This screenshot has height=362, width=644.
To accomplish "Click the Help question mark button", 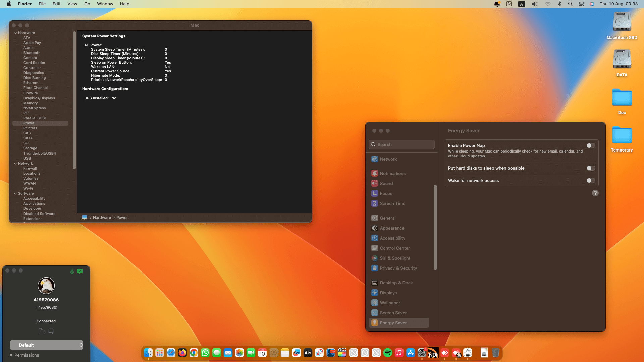I will point(595,193).
